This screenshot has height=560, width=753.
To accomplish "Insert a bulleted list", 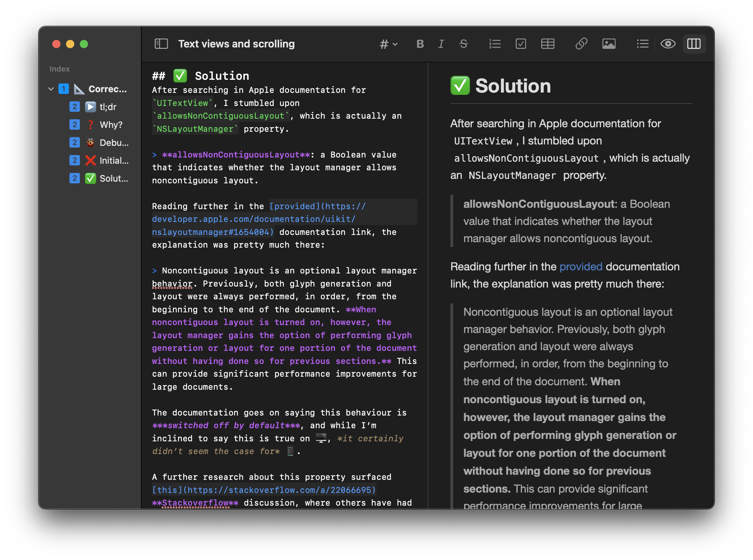I will [642, 44].
